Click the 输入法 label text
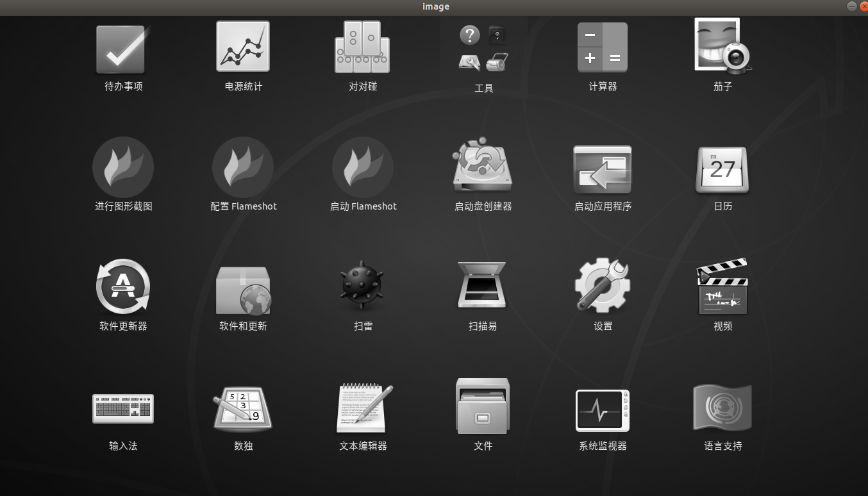868x496 pixels. pos(124,446)
